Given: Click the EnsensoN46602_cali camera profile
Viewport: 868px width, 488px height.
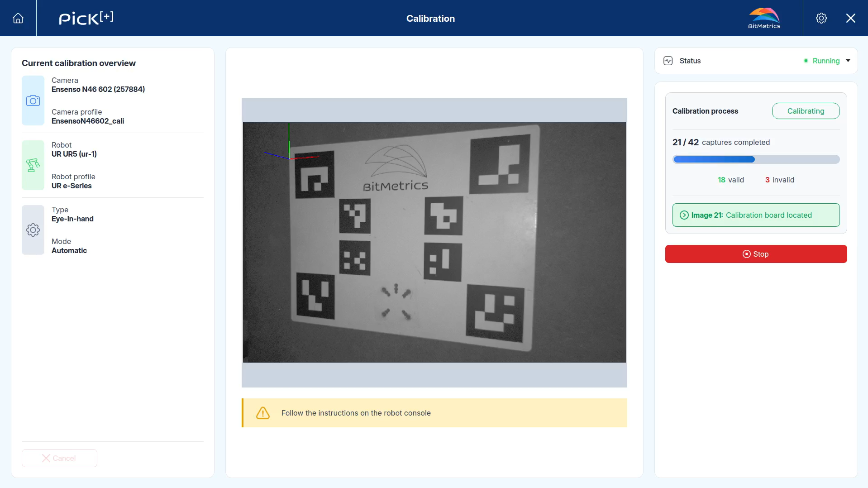Looking at the screenshot, I should [x=88, y=121].
